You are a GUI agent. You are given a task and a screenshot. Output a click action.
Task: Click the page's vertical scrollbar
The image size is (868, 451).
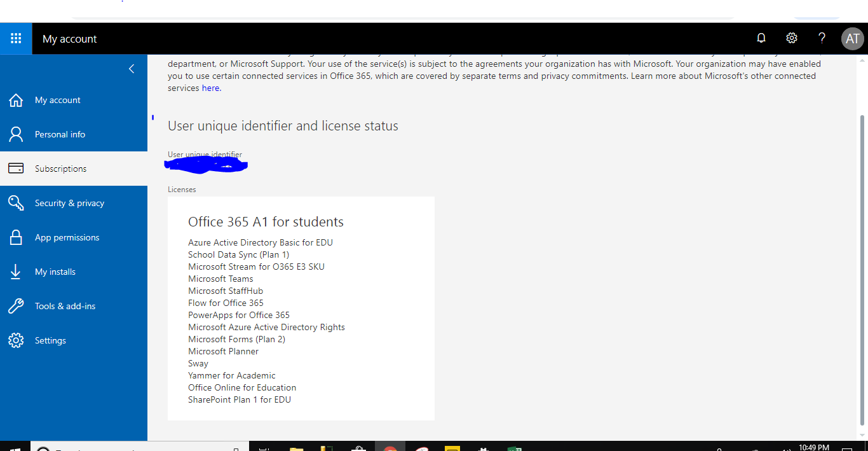(862, 269)
